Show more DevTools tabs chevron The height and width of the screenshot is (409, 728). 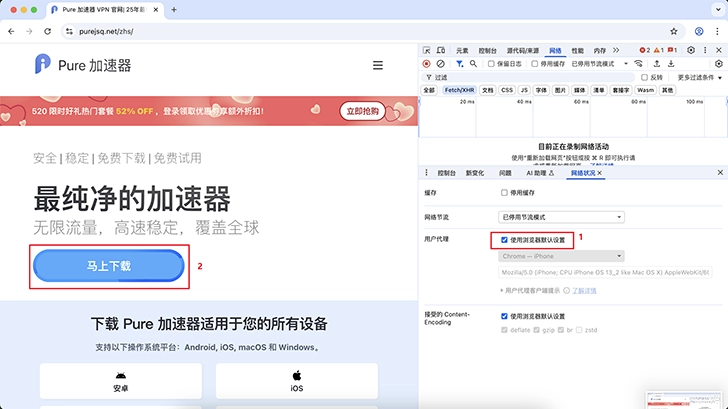(x=616, y=50)
